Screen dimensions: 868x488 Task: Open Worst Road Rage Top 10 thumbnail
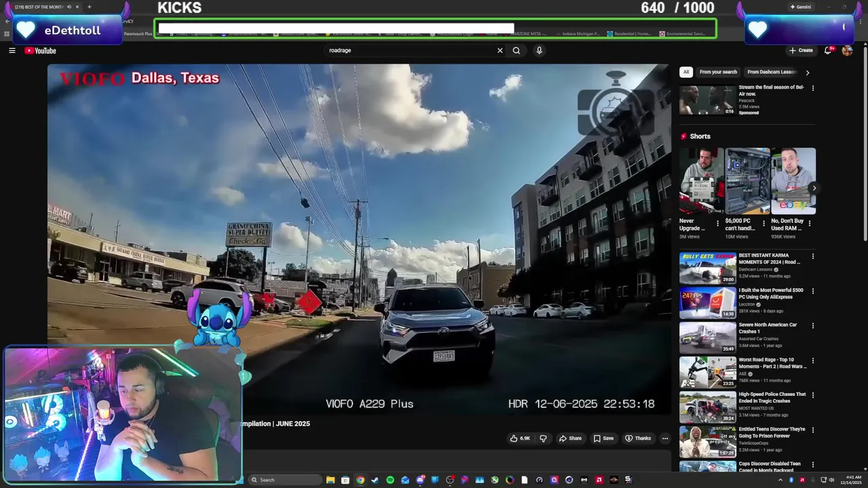click(707, 372)
